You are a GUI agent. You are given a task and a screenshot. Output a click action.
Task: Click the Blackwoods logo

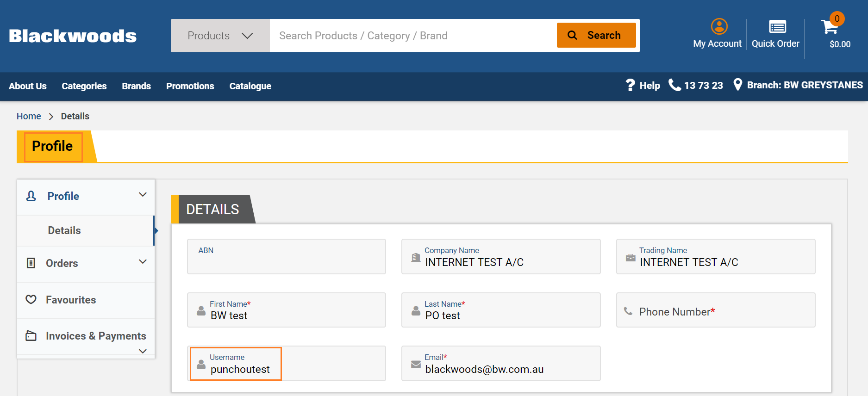click(73, 36)
